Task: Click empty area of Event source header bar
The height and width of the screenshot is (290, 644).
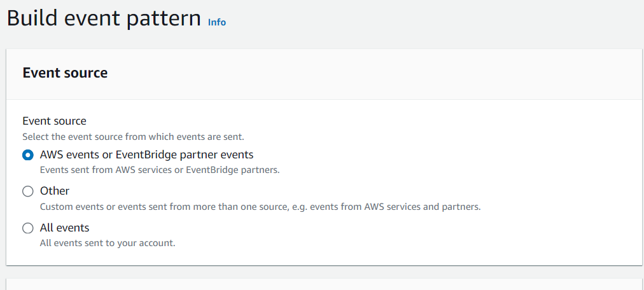Action: pos(370,74)
